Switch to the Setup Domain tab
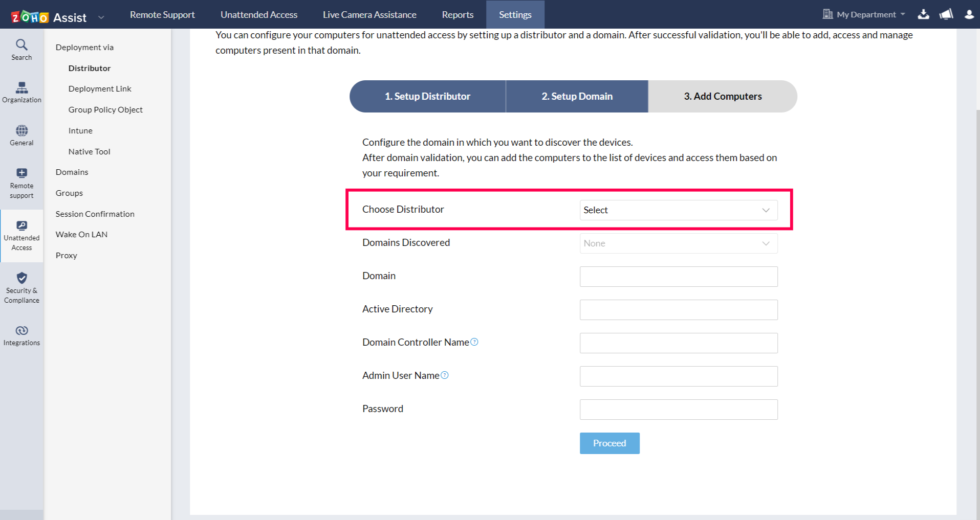Viewport: 980px width, 520px height. (x=577, y=96)
